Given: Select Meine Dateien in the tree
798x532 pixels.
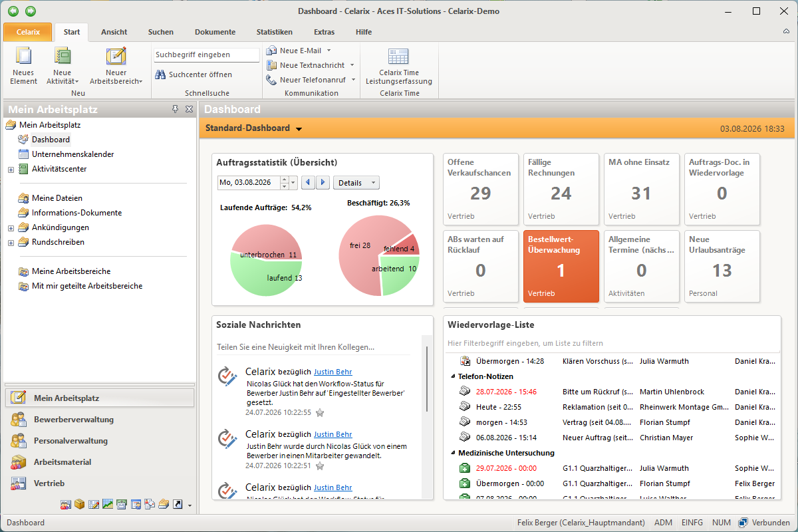Looking at the screenshot, I should pyautogui.click(x=57, y=198).
